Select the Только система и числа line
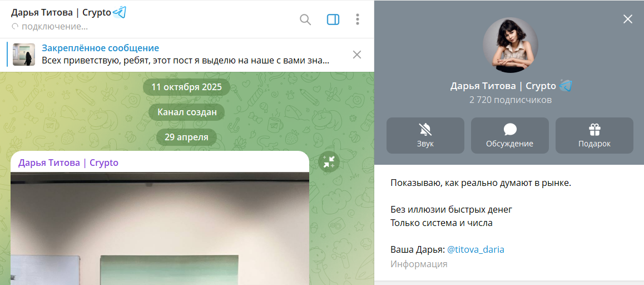644x285 pixels. click(442, 223)
